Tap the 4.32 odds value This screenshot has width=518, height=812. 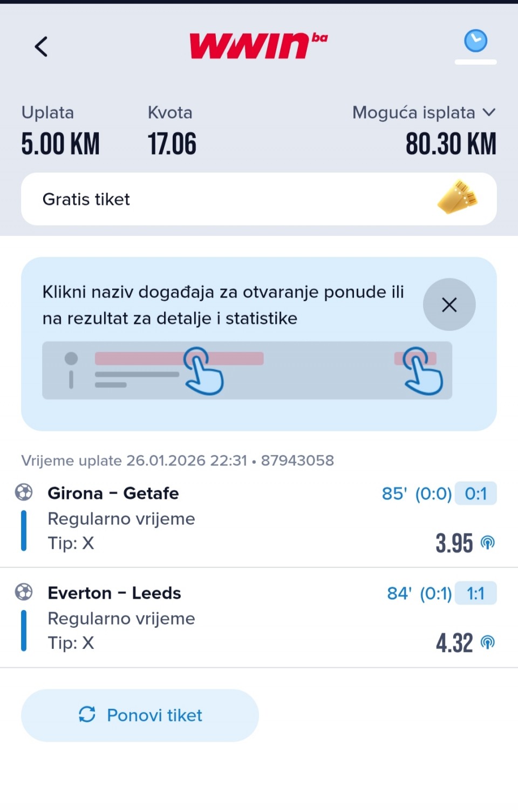coord(454,642)
